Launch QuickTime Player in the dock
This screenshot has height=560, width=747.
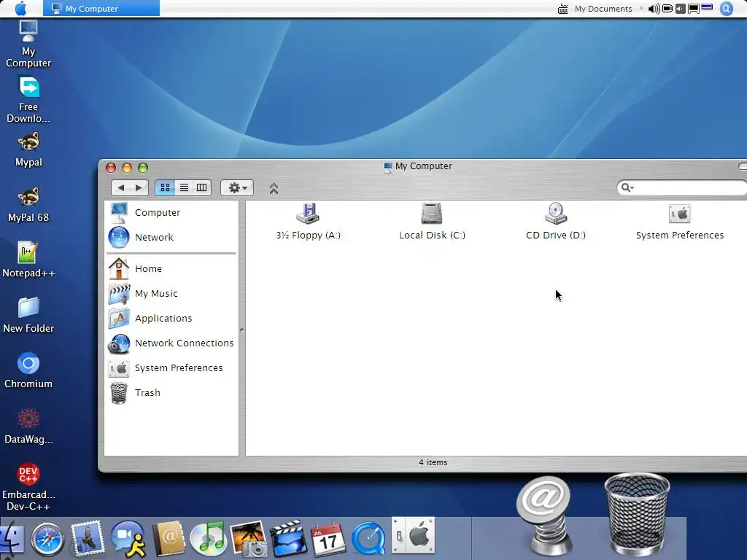pos(368,539)
